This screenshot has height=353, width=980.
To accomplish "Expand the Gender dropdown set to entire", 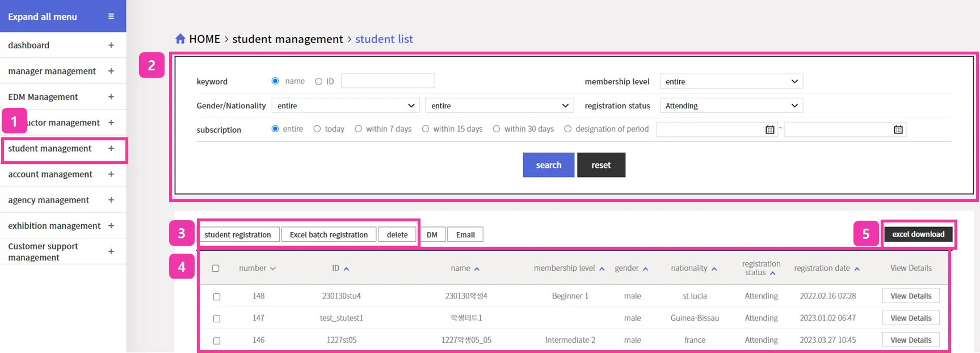I will point(346,106).
